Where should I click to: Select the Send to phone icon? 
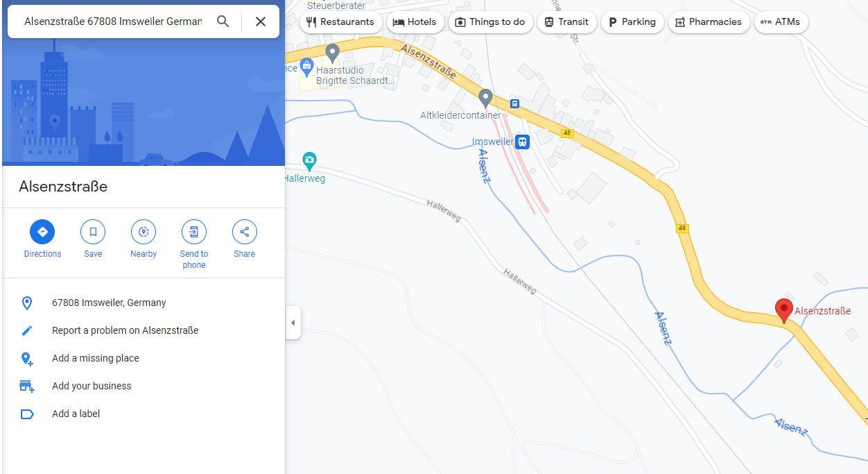(x=194, y=232)
